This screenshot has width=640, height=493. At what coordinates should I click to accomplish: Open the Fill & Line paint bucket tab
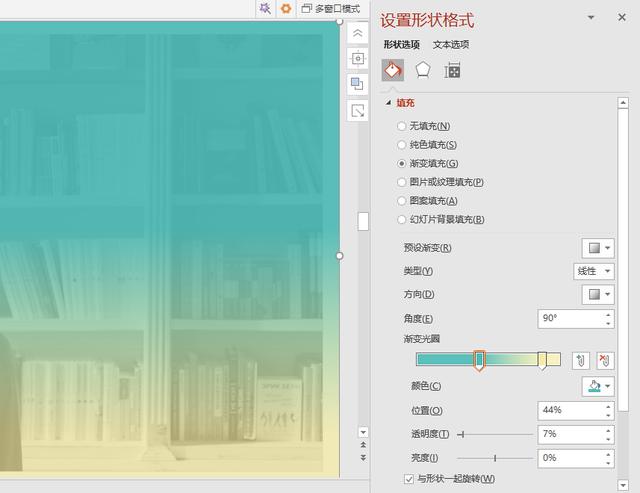393,70
